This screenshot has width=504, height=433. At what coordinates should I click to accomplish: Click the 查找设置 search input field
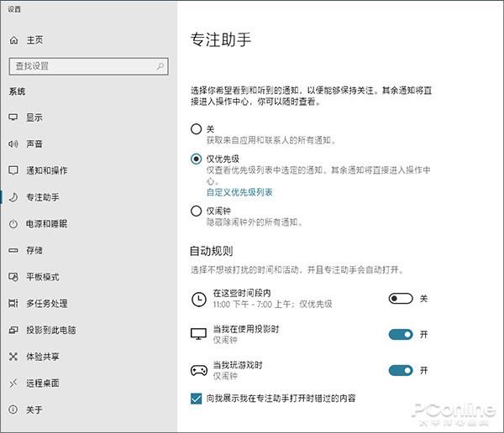pos(87,65)
